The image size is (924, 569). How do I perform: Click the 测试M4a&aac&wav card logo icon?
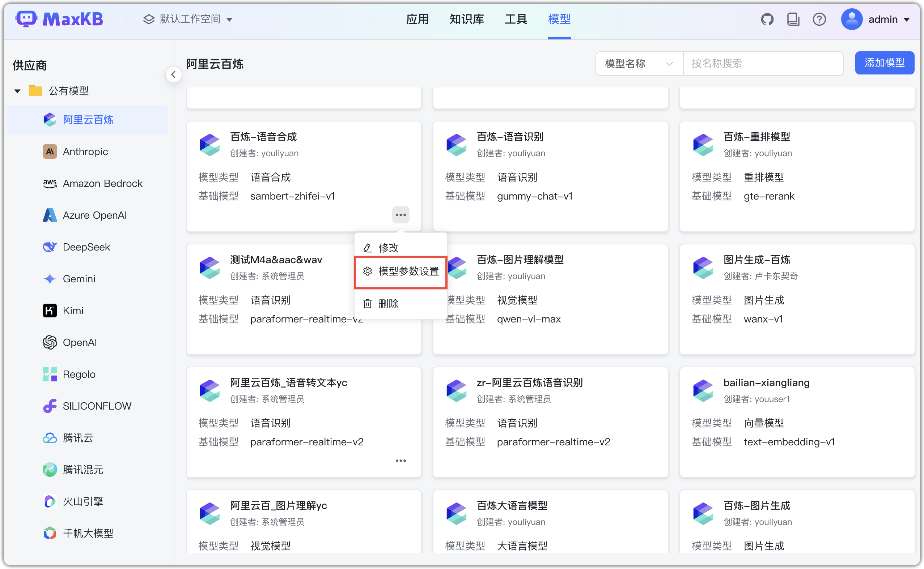pyautogui.click(x=210, y=268)
